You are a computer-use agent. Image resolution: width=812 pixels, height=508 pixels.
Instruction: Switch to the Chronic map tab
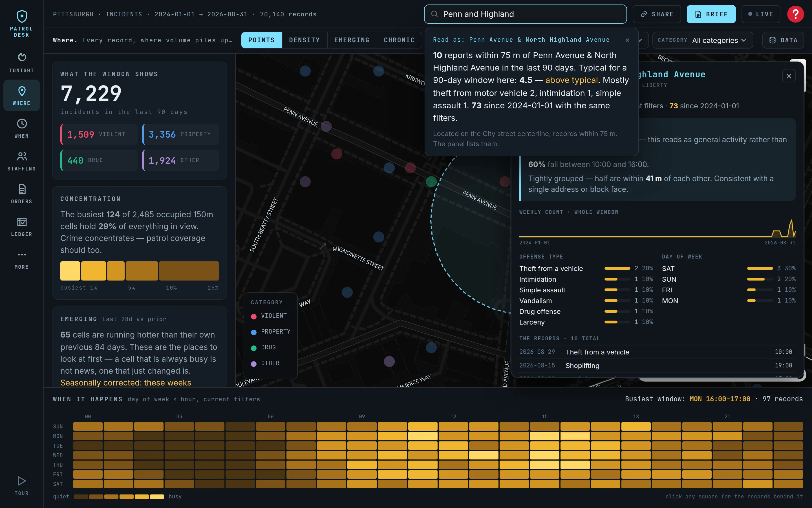coord(399,40)
